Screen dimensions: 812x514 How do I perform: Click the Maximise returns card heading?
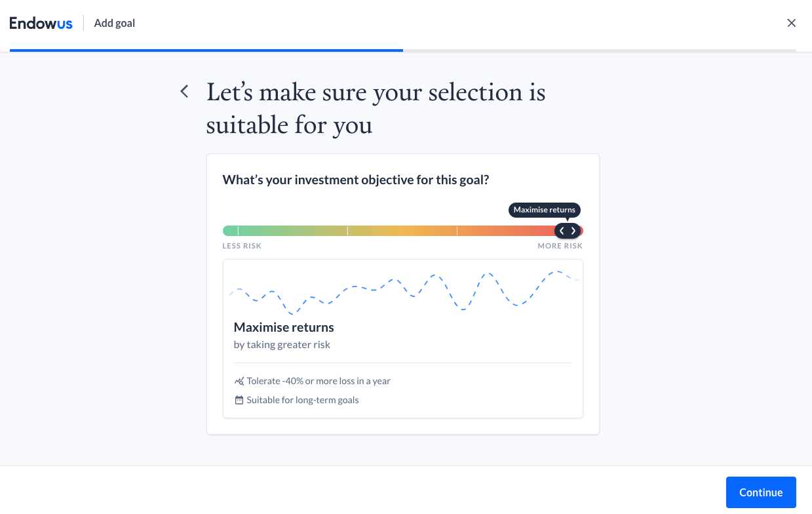pos(284,327)
